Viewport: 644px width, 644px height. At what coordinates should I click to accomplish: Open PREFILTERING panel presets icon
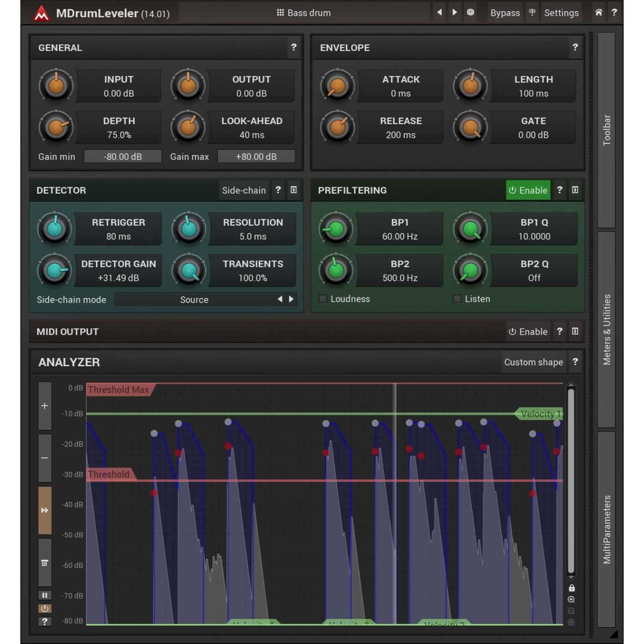[x=575, y=190]
